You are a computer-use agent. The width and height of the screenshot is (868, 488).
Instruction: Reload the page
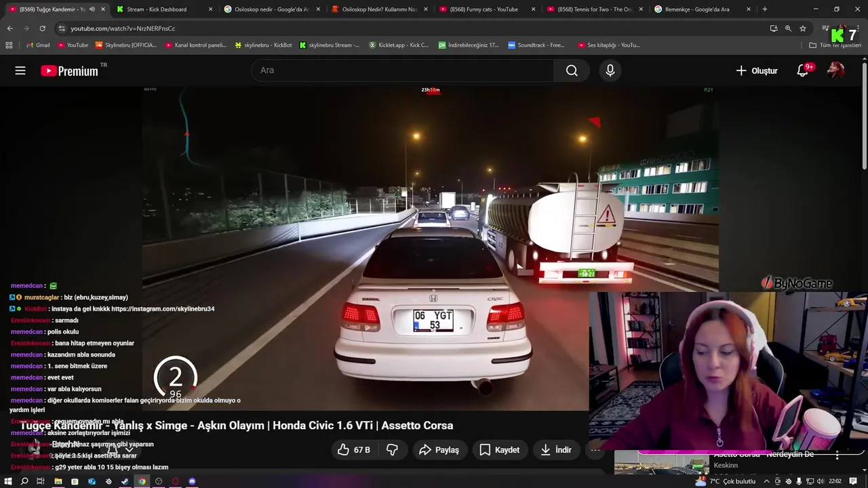(42, 28)
